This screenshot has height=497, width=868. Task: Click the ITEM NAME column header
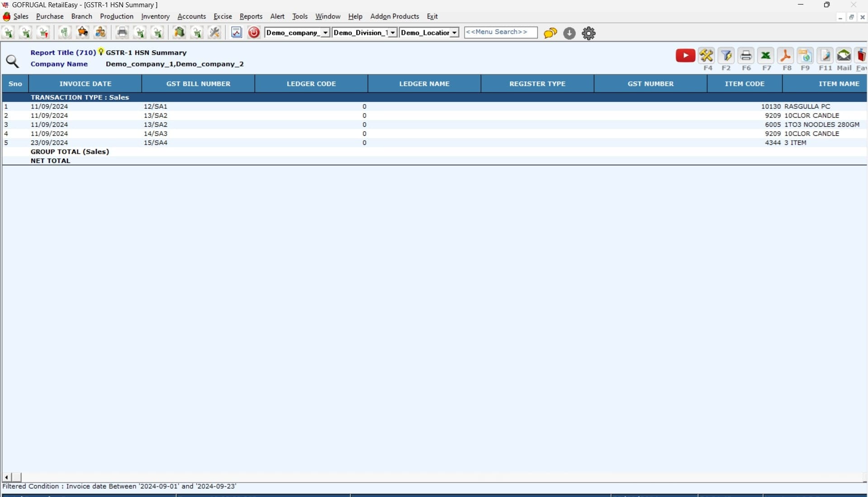(825, 84)
